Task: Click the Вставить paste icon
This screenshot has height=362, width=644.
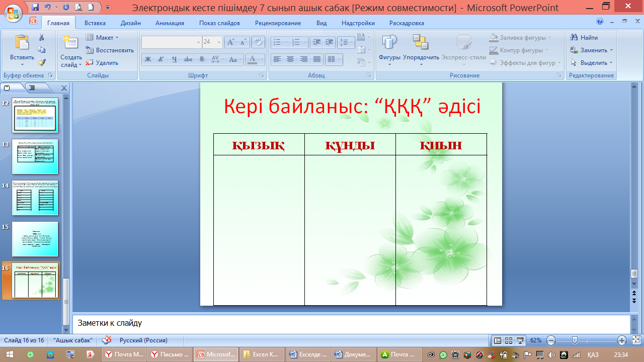Action: coord(22,43)
